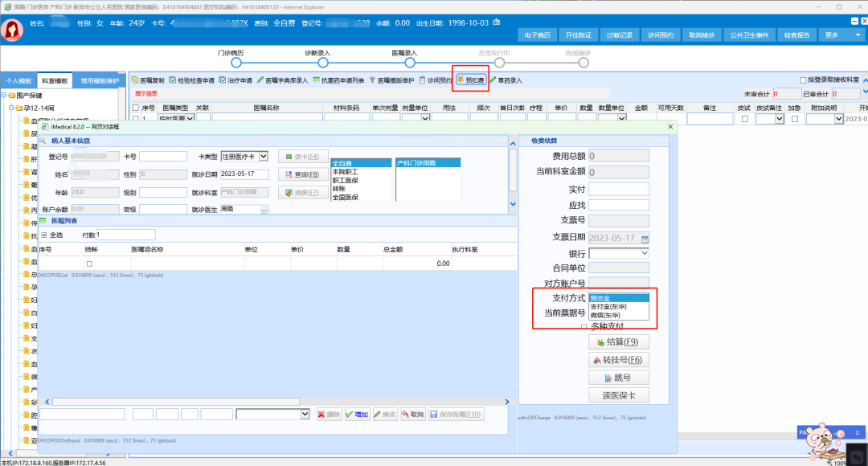The image size is (868, 466).
Task: Click the 预扣费 toolbar button
Action: (x=470, y=80)
